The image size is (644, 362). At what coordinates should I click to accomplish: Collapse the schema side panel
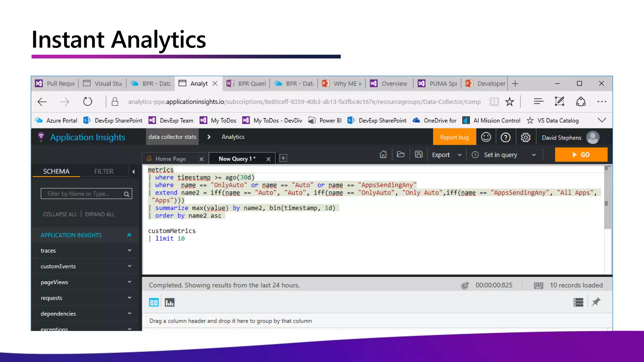pyautogui.click(x=134, y=172)
